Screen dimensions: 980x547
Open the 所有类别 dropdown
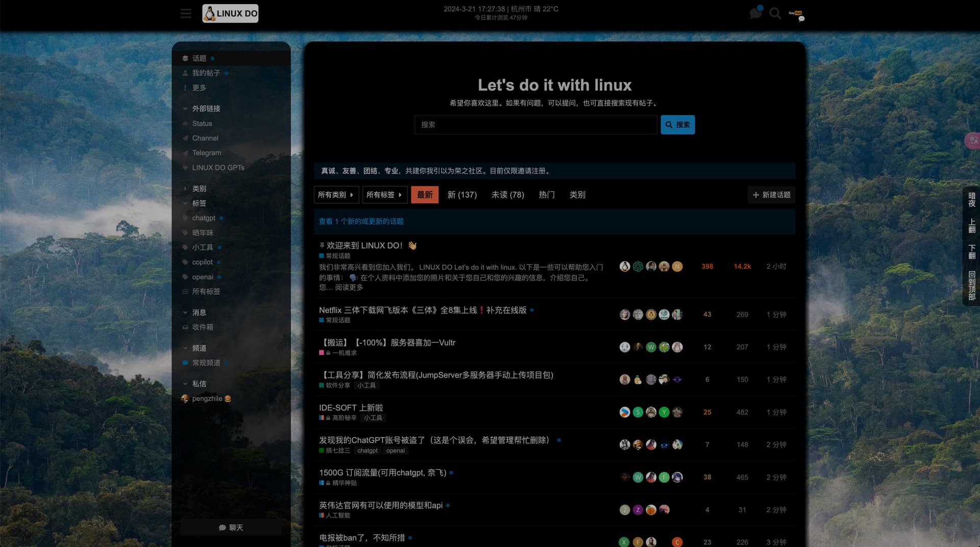[336, 195]
